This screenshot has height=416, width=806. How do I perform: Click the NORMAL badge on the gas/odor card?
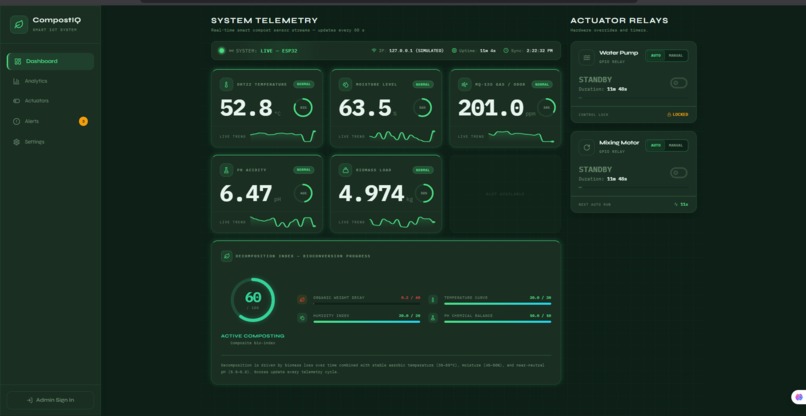pos(542,84)
